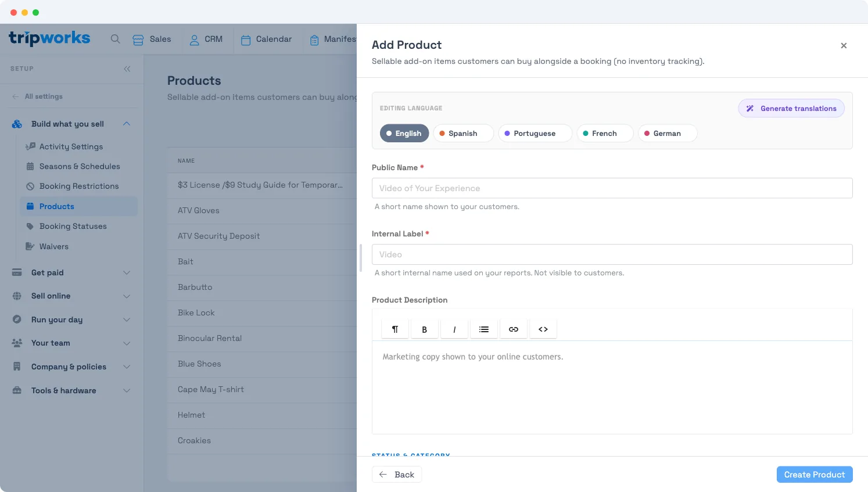The height and width of the screenshot is (492, 868).
Task: Close the Add Product panel
Action: point(844,45)
